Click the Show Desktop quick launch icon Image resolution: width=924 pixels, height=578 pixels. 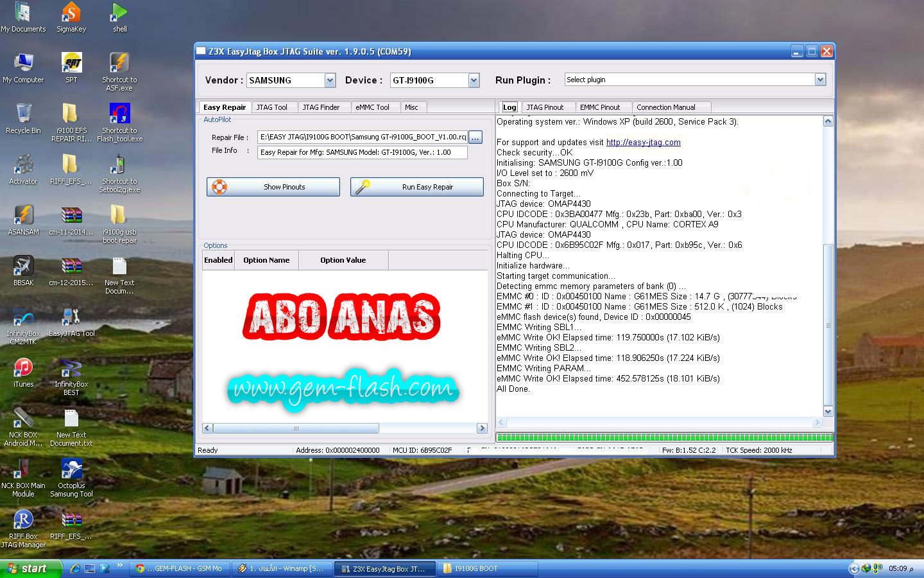90,568
